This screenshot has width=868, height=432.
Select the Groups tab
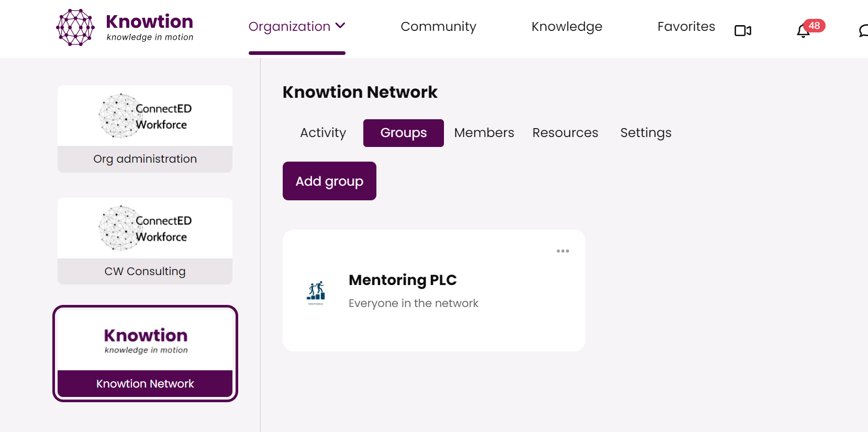[403, 133]
